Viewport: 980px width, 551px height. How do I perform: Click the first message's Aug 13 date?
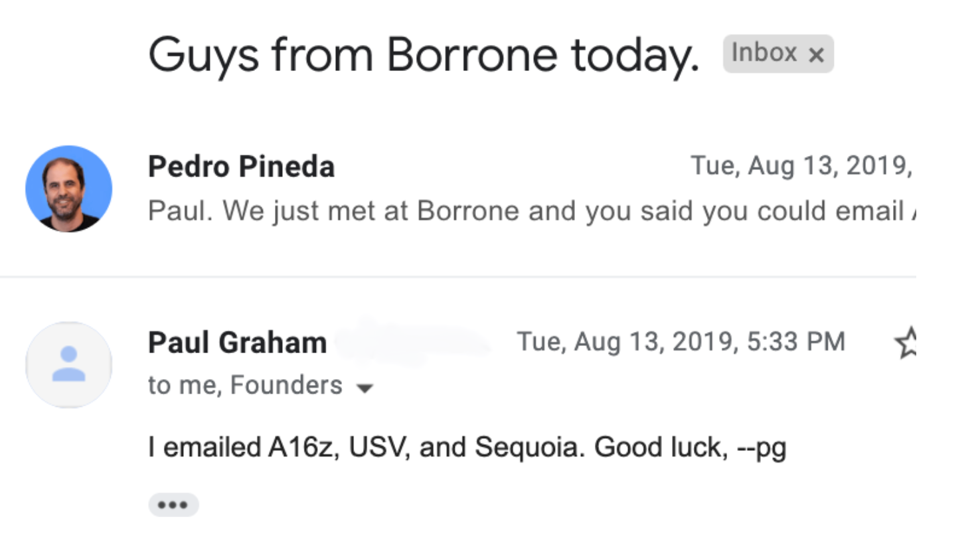(x=800, y=166)
